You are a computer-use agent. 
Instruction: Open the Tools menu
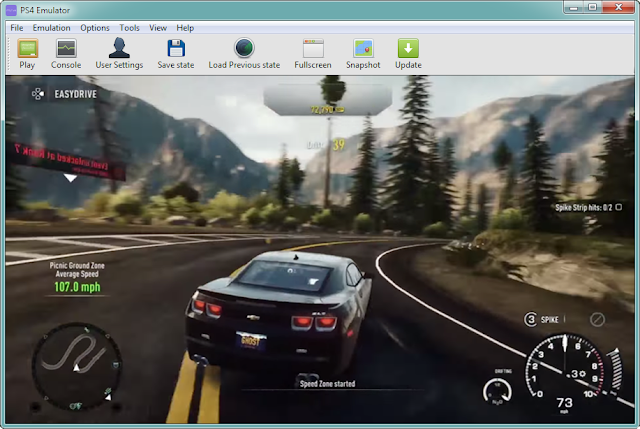[x=129, y=28]
